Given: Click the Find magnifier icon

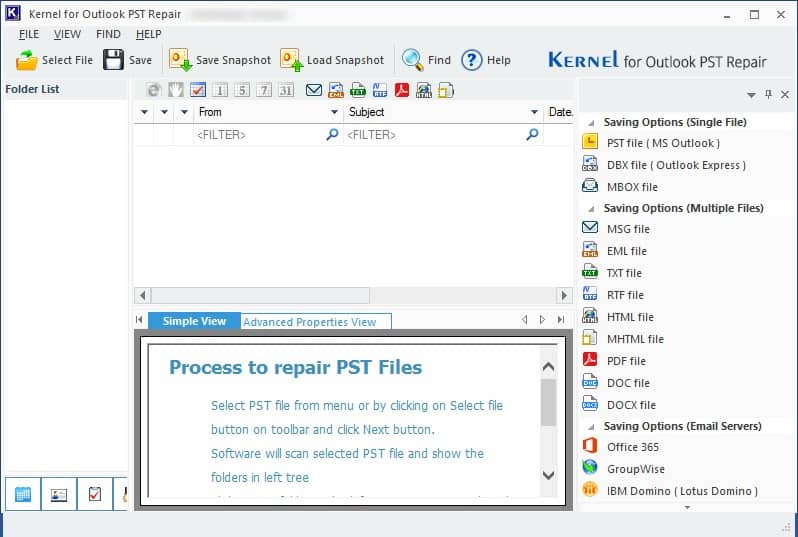Looking at the screenshot, I should (412, 60).
